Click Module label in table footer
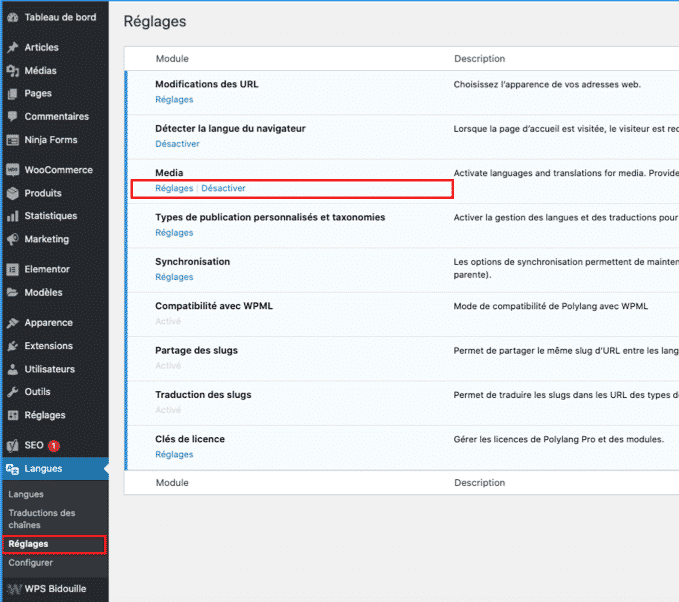The image size is (679, 602). [172, 483]
